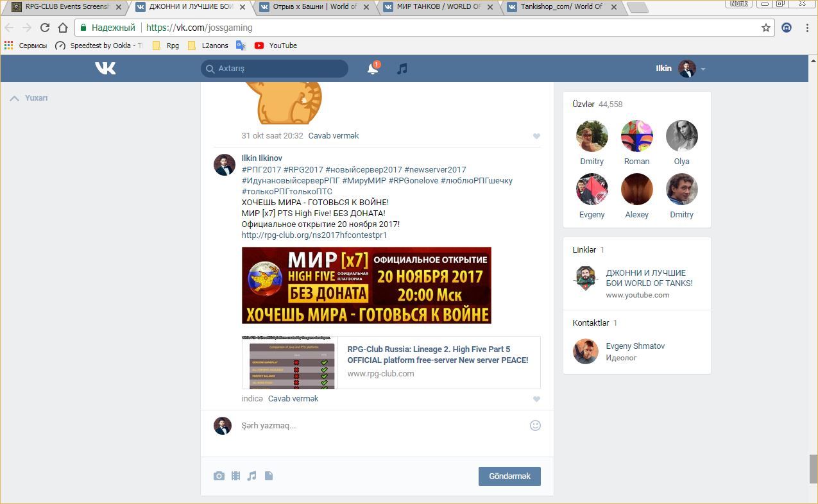
Task: Open hashtag #newserver2017
Action: (x=435, y=170)
